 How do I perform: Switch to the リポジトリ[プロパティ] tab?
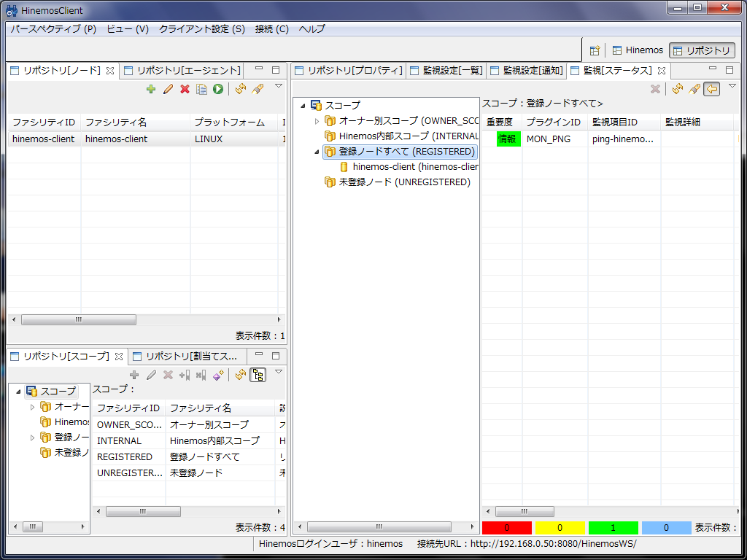point(349,71)
